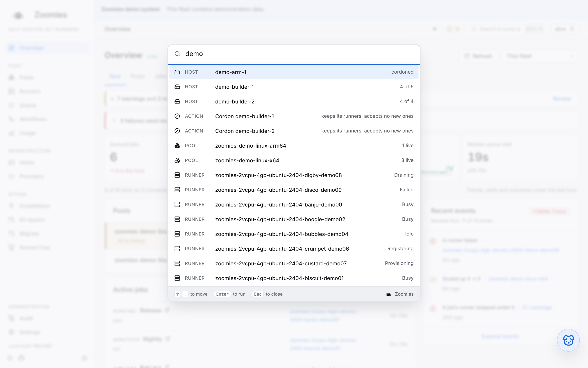The height and width of the screenshot is (368, 588).
Task: Click runner icon beside banjo-demo00
Action: click(x=177, y=204)
